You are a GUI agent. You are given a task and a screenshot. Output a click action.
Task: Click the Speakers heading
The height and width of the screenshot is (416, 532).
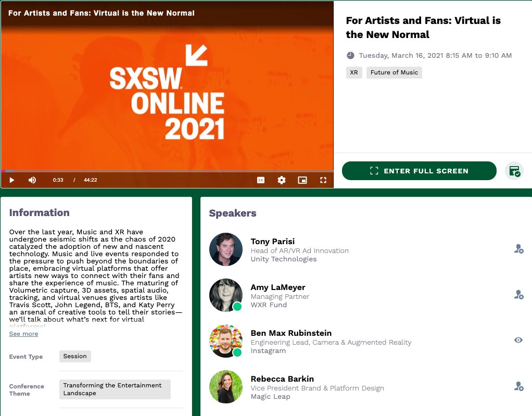point(232,213)
